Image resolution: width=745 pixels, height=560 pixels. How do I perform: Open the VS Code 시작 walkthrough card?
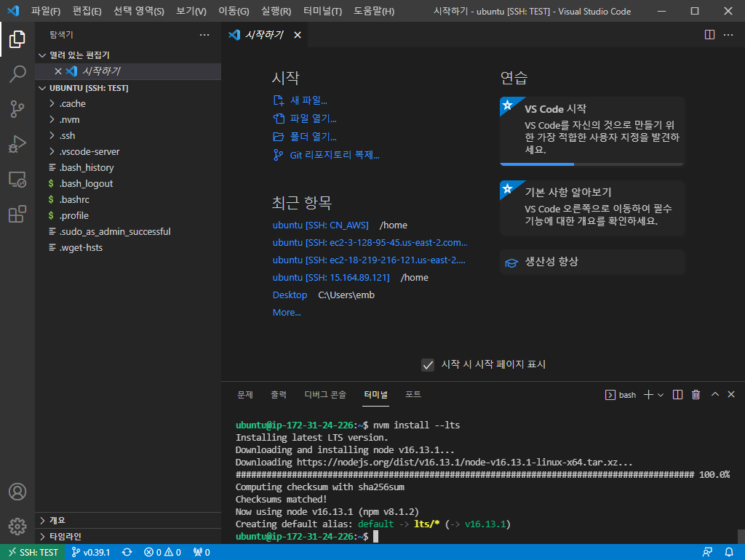591,131
